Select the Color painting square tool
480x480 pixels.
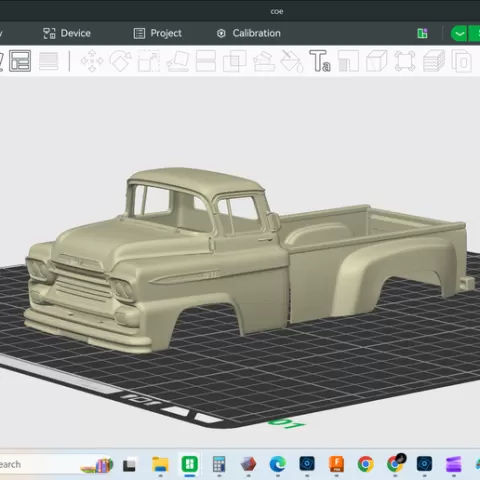pyautogui.click(x=348, y=61)
